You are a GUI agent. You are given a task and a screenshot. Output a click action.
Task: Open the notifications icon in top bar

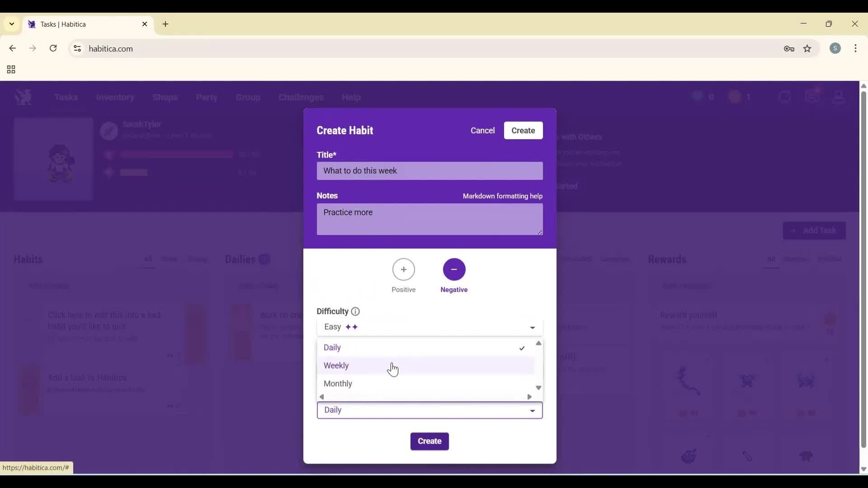click(812, 96)
